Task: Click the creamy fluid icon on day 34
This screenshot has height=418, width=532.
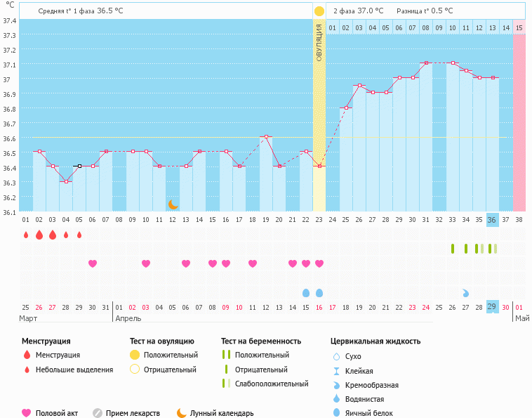Action: (465, 292)
